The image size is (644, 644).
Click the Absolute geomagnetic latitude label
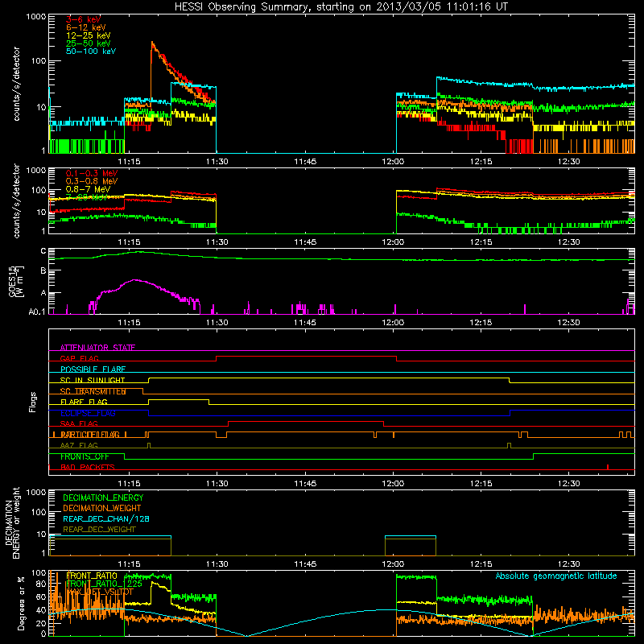[556, 576]
